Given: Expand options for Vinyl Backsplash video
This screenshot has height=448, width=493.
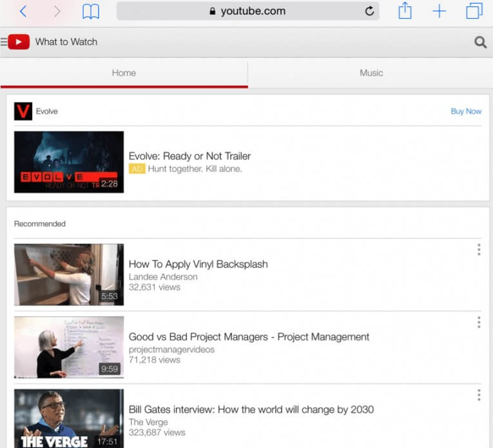Looking at the screenshot, I should pos(479,249).
